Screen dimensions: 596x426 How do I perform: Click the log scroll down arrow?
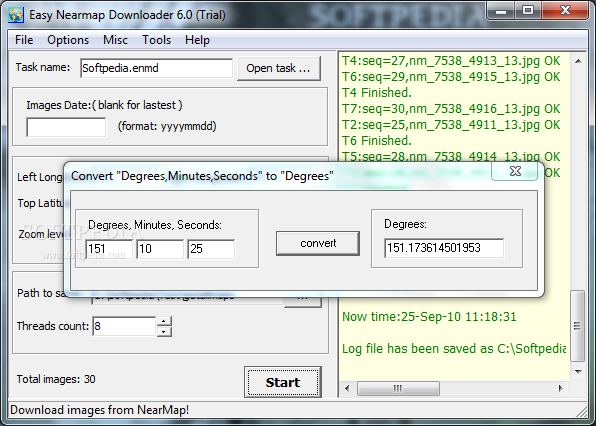click(x=578, y=371)
